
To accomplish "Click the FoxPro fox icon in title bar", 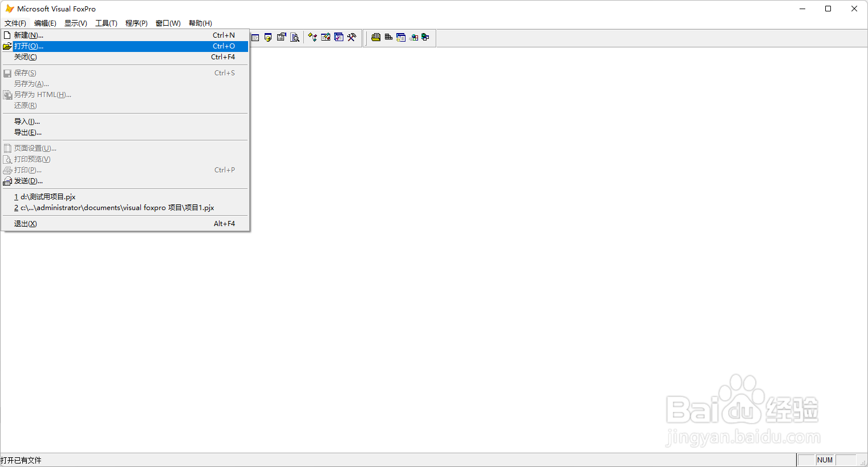I will coord(9,9).
